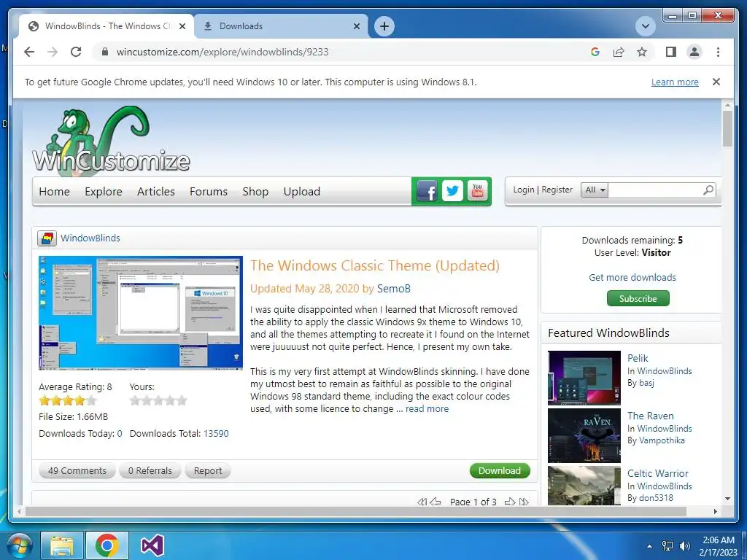Screen dimensions: 747x560
Task: Open the Chrome side panel icon
Action: [671, 52]
